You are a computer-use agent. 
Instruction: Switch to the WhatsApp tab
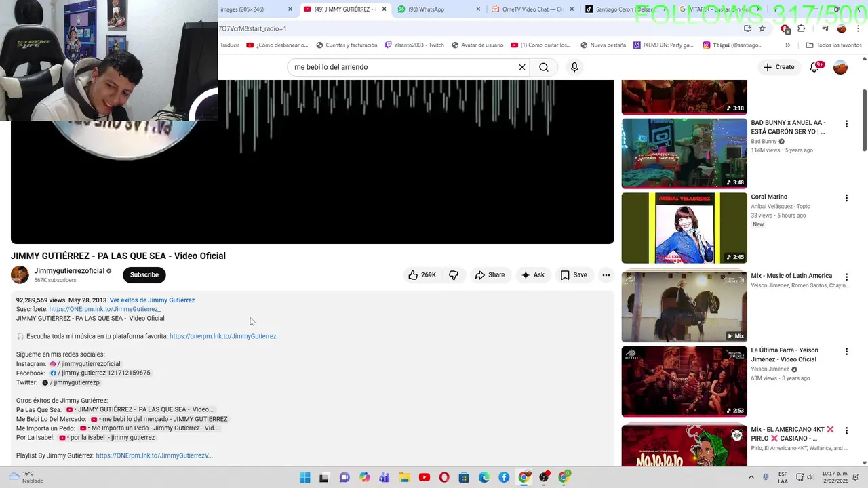[438, 9]
